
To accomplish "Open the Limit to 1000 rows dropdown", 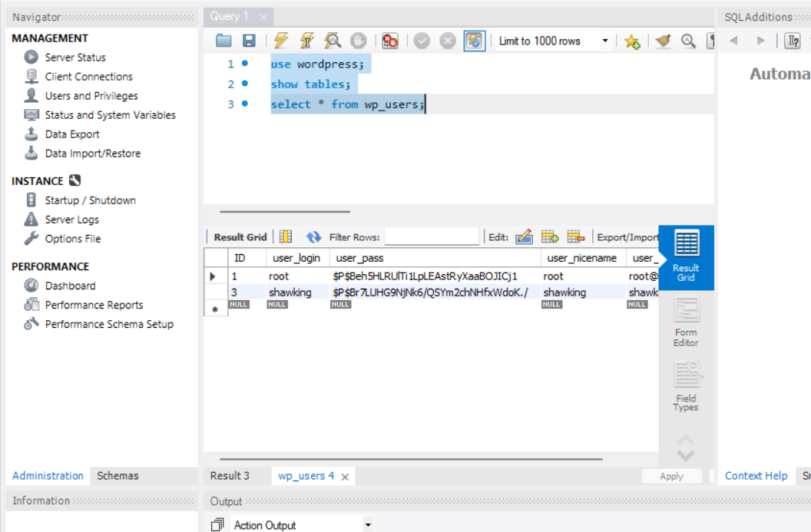I will [605, 41].
